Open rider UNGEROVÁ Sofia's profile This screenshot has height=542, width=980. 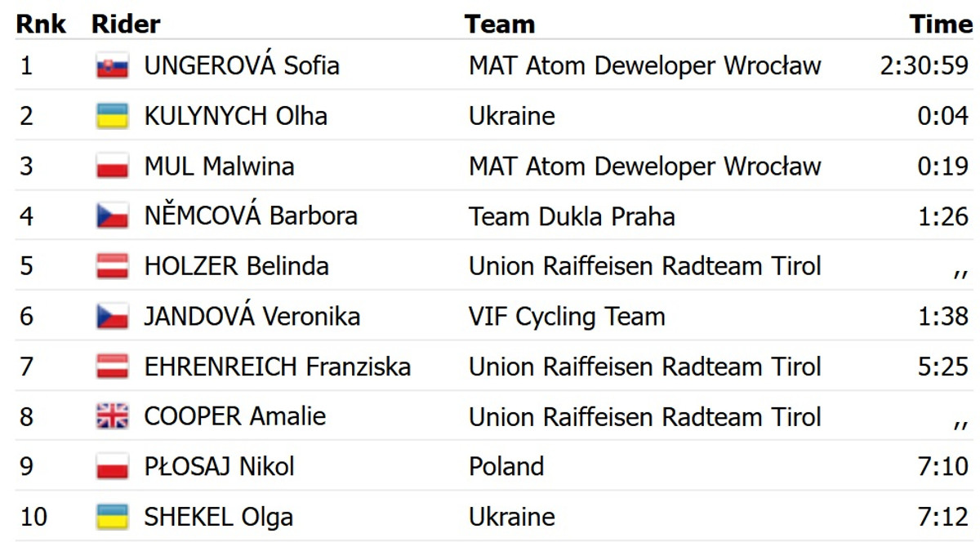click(242, 65)
